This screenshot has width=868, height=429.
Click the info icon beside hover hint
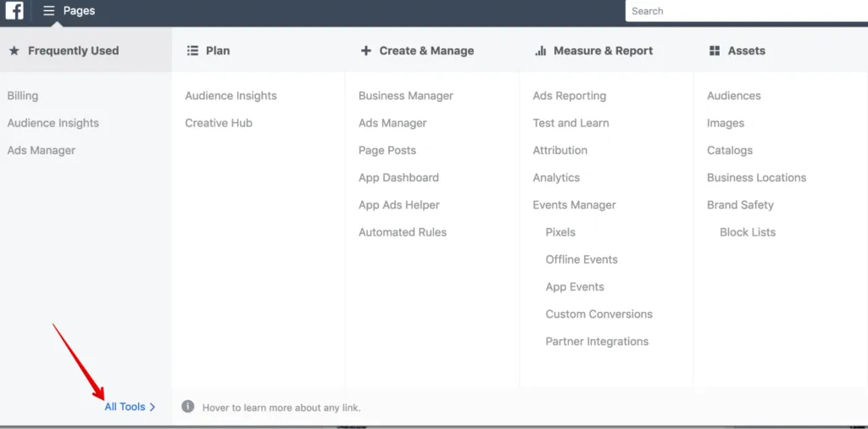(188, 407)
